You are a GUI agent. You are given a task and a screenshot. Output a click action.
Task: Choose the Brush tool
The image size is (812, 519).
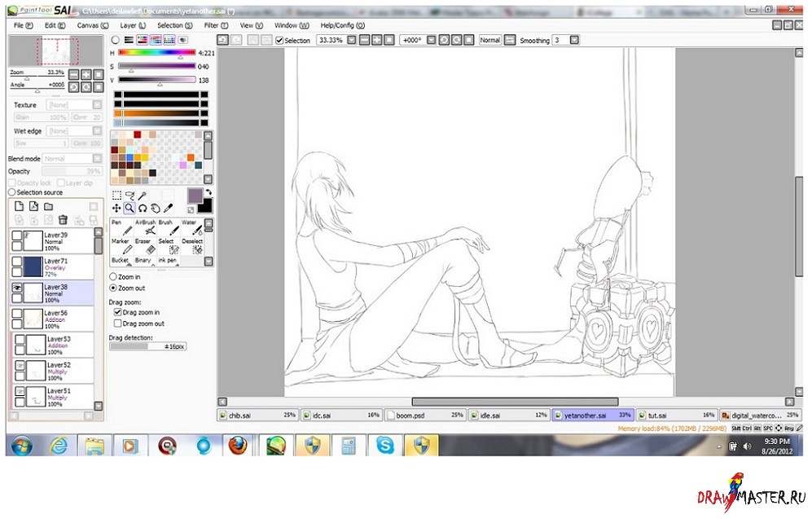(x=169, y=227)
